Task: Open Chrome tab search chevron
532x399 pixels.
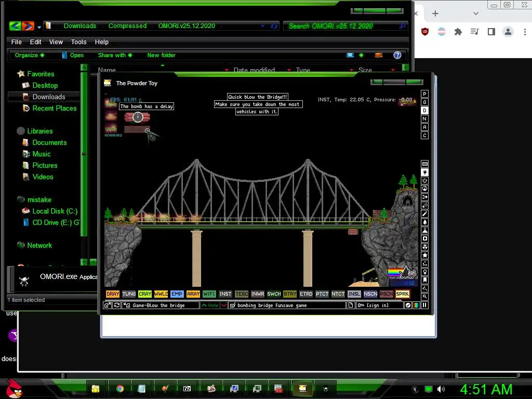Action: pos(476,14)
